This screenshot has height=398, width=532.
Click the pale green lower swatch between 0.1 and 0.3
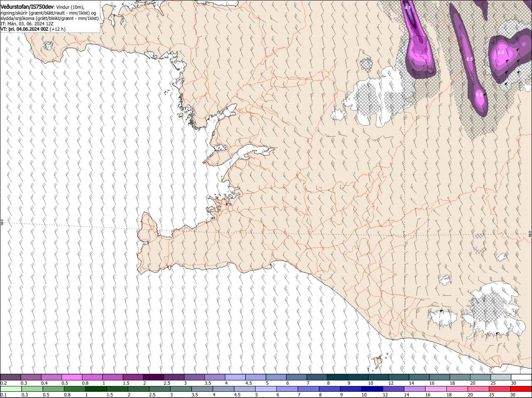11,389
